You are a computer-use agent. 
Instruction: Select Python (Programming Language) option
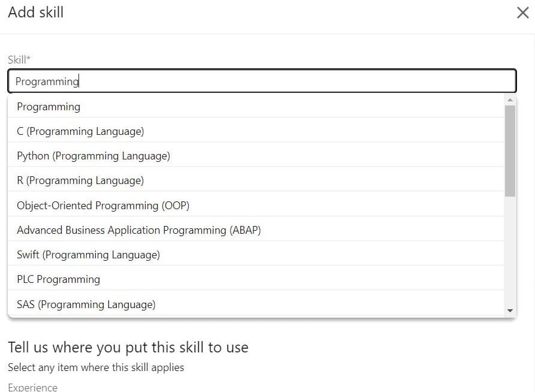click(93, 156)
